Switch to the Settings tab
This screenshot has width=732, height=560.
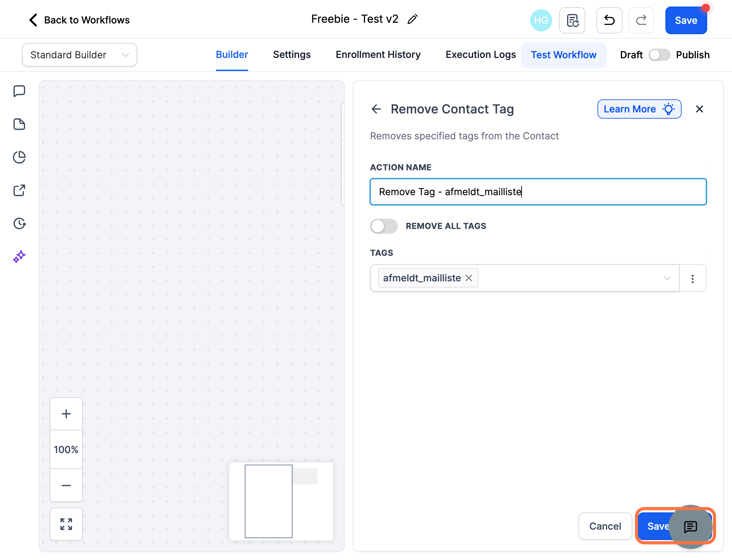point(292,55)
